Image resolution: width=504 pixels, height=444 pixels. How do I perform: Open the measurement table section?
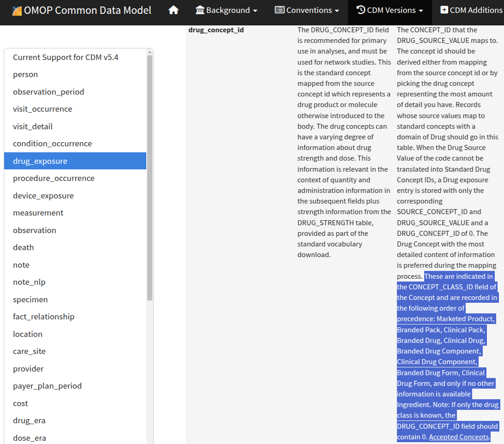(x=38, y=213)
